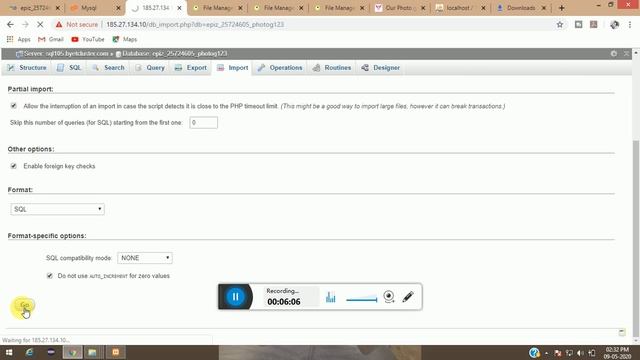The height and width of the screenshot is (360, 640).
Task: Open the Operations tab
Action: 280,68
